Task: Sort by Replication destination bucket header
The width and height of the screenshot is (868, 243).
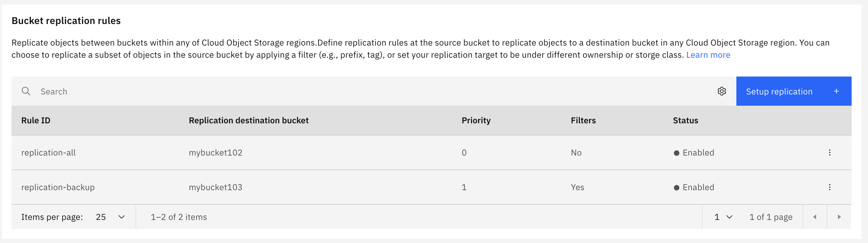Action: [x=248, y=121]
